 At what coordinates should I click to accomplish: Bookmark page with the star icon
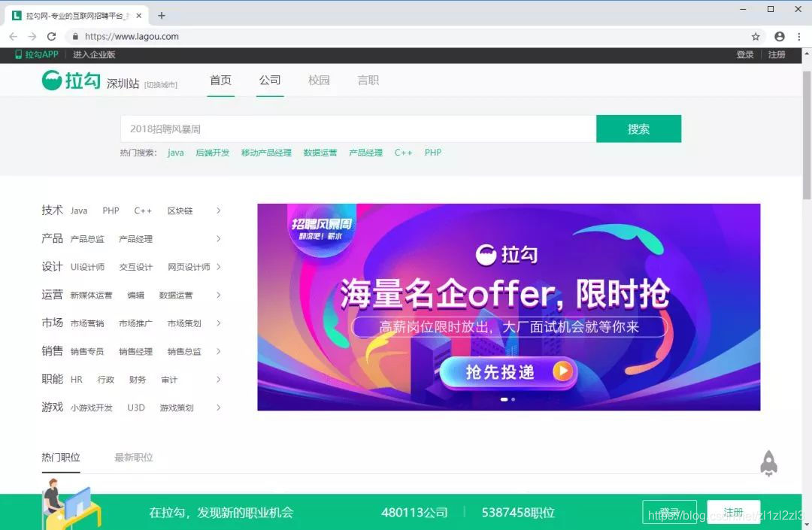756,37
